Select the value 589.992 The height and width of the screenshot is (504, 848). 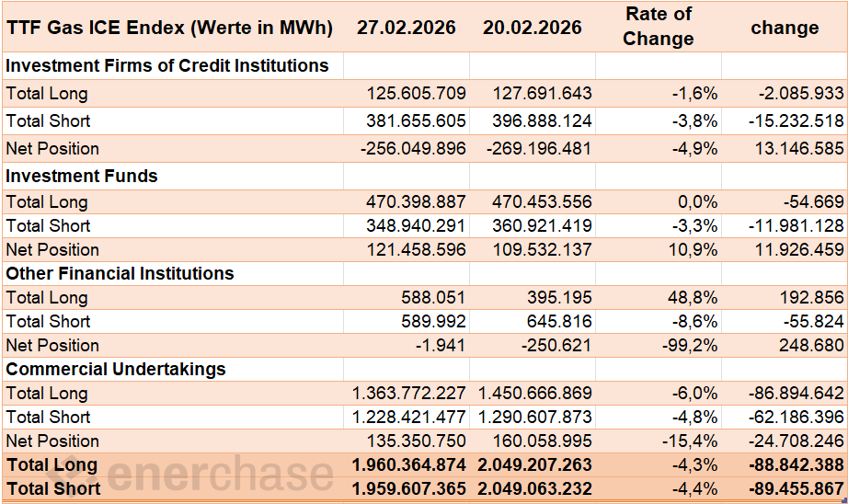tap(433, 321)
